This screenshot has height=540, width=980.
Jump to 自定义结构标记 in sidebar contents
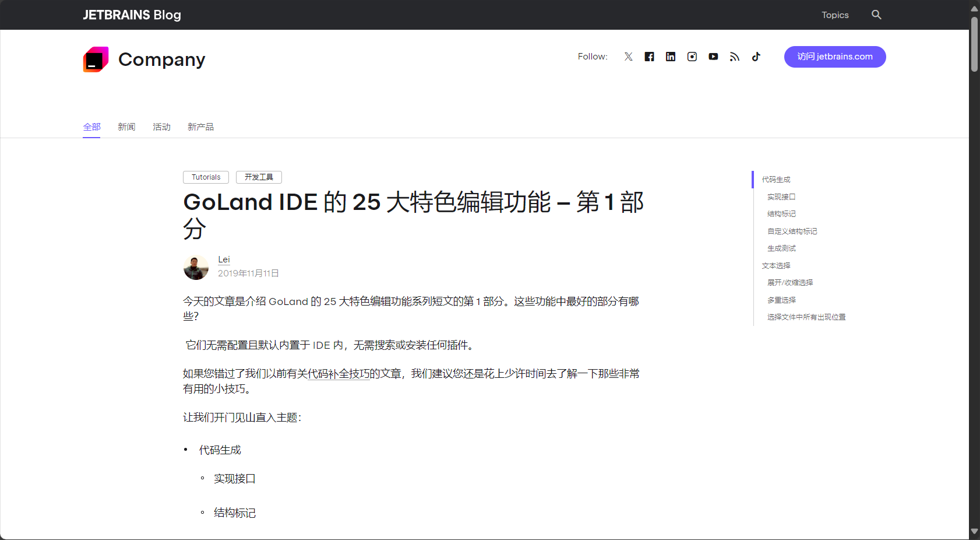coord(792,232)
